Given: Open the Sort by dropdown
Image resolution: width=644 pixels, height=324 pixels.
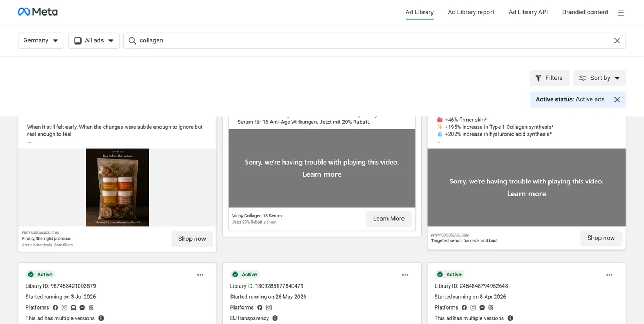Looking at the screenshot, I should click(599, 78).
